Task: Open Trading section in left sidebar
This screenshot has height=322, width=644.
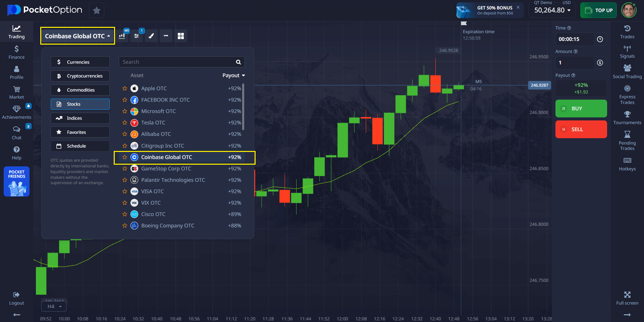Action: 16,32
